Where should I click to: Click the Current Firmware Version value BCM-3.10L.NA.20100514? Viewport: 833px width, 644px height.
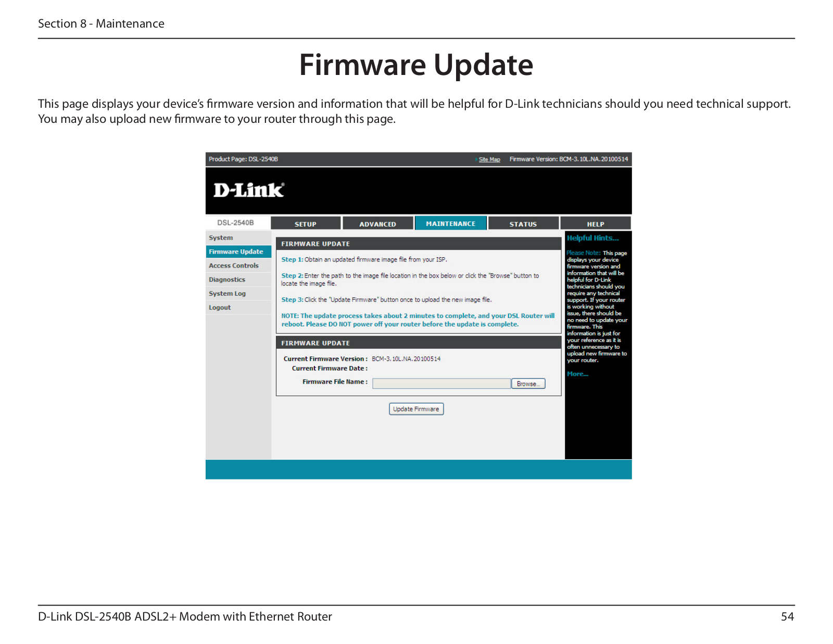pyautogui.click(x=406, y=359)
